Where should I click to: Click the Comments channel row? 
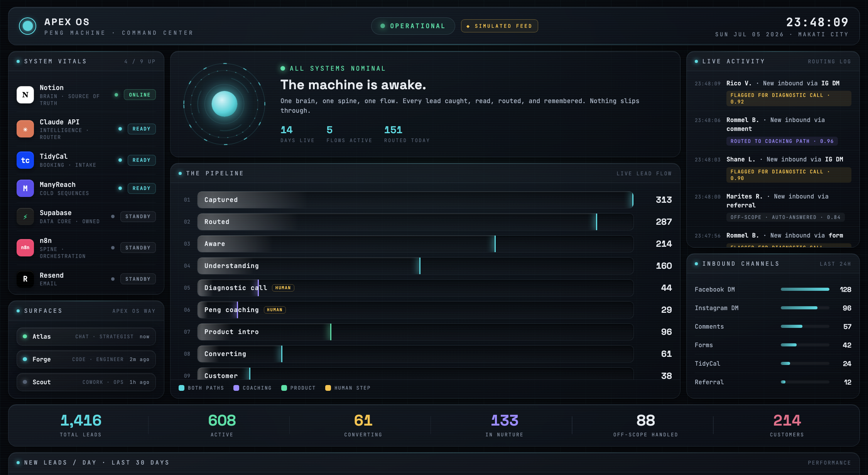[773, 326]
